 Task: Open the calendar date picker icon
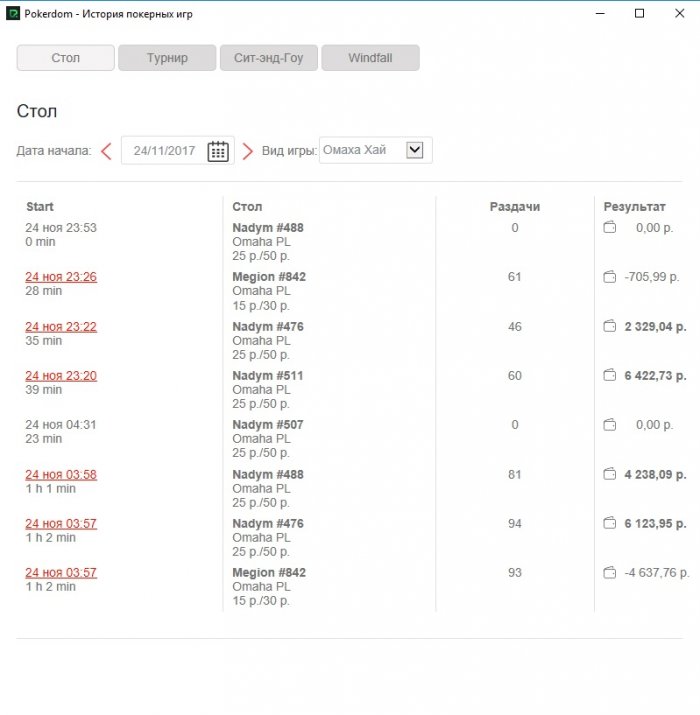pos(218,151)
